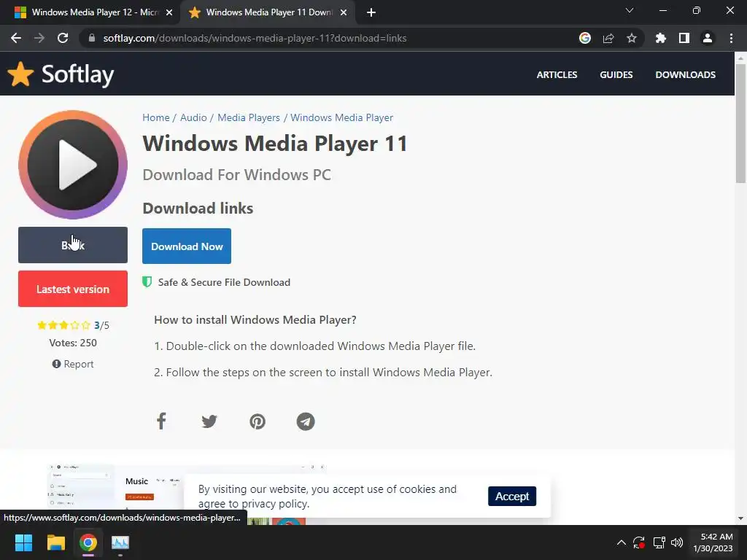
Task: Close the Windows Media Player 12 tab
Action: [169, 12]
